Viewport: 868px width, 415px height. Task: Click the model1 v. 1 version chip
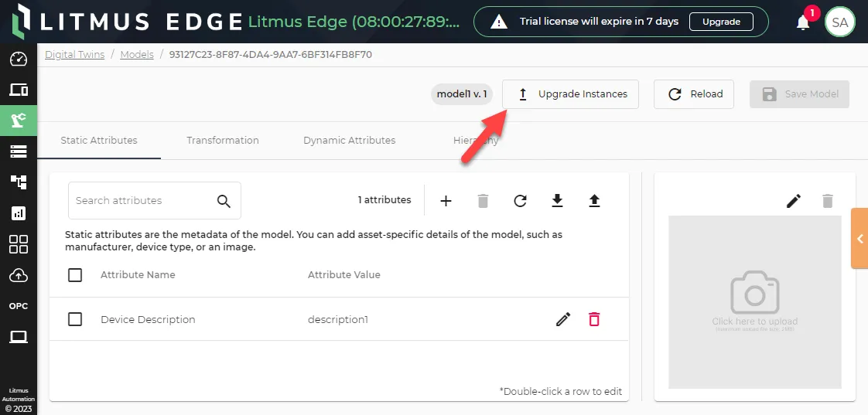(x=462, y=94)
